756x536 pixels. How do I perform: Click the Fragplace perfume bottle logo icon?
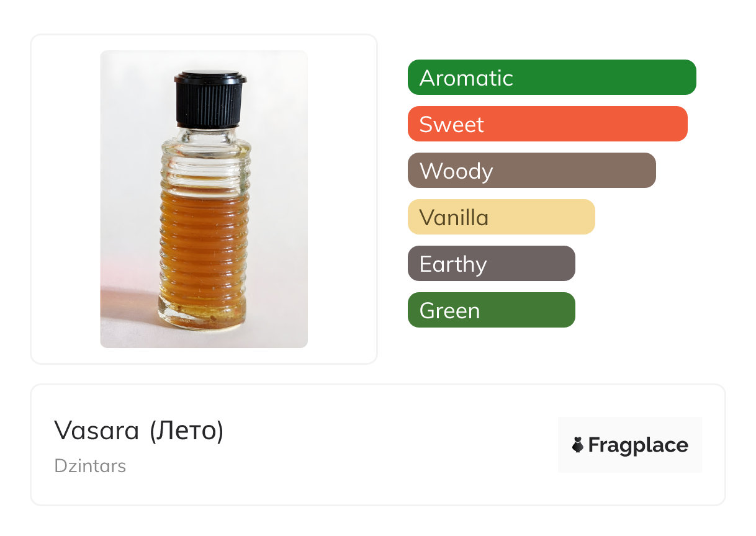pyautogui.click(x=578, y=445)
